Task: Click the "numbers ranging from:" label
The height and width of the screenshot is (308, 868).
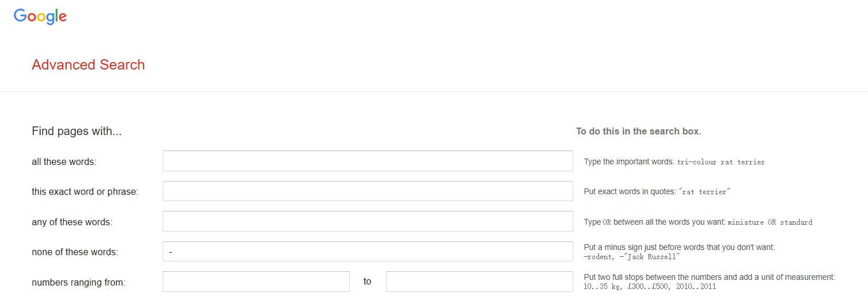Action: (78, 282)
